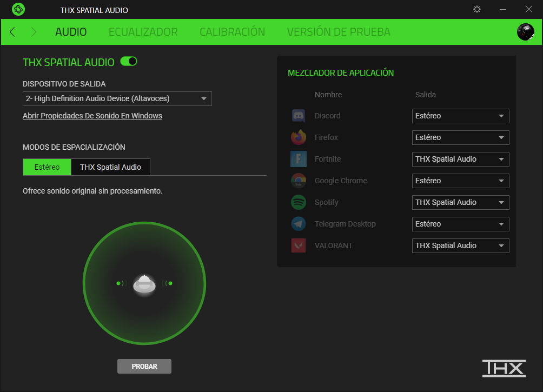The image size is (543, 392).
Task: Open the output device dropdown
Action: pyautogui.click(x=117, y=99)
